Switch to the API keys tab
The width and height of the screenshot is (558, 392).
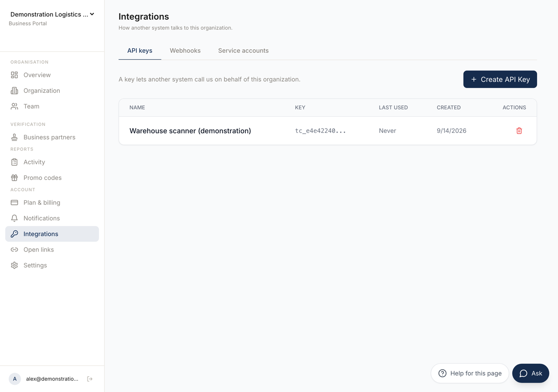140,51
